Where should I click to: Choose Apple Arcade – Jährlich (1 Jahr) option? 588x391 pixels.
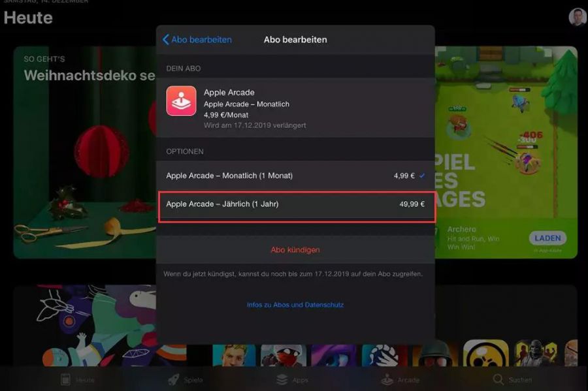click(x=295, y=204)
